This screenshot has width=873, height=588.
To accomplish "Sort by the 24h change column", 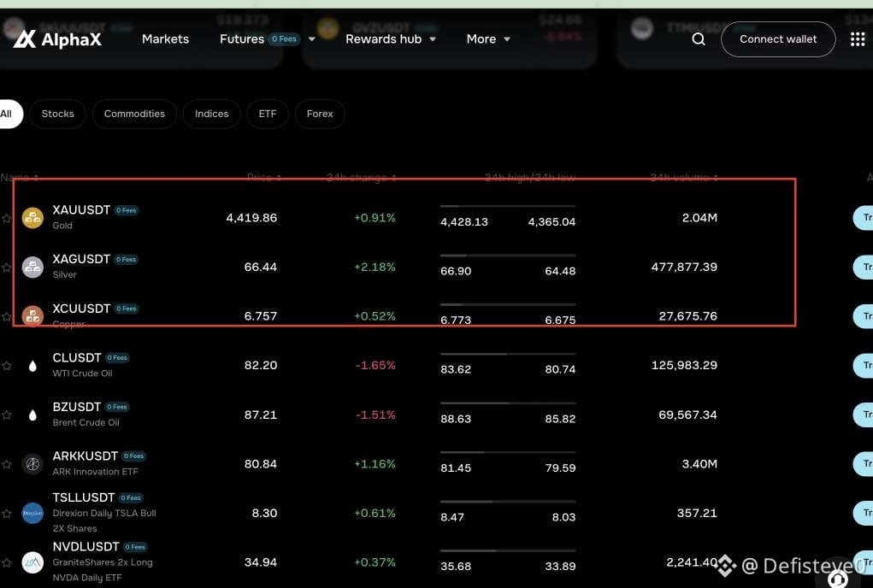I will [362, 178].
